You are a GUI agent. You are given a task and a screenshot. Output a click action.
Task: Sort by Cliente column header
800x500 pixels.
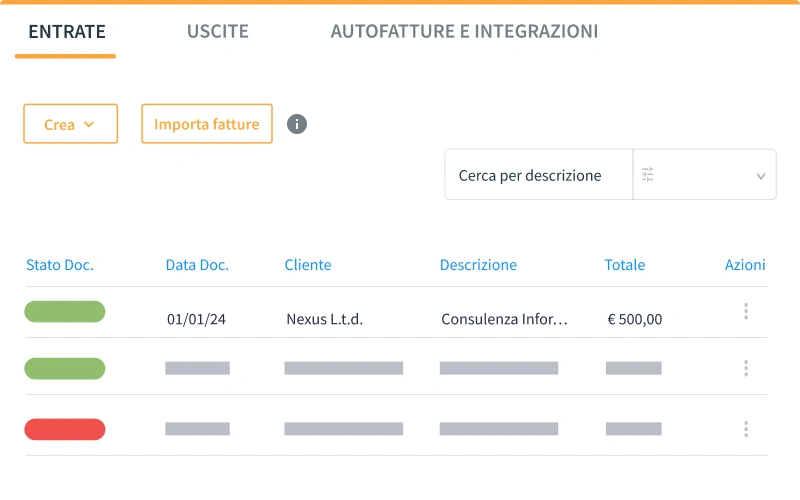(x=308, y=265)
